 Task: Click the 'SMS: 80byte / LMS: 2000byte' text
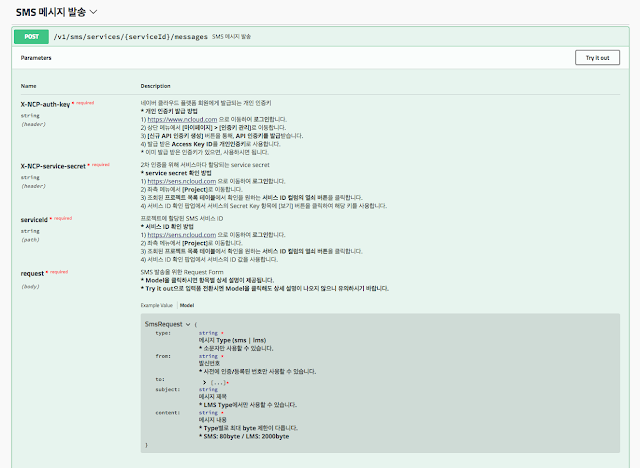(244, 436)
